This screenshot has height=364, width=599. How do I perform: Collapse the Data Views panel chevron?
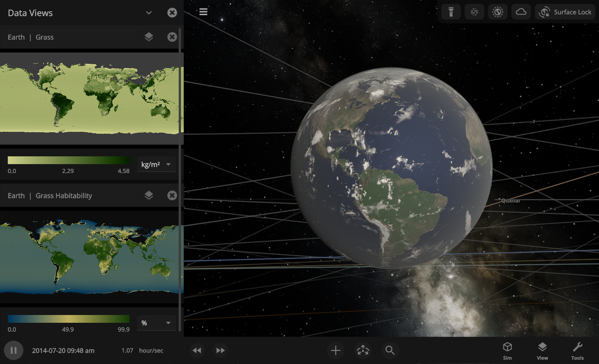coord(149,13)
